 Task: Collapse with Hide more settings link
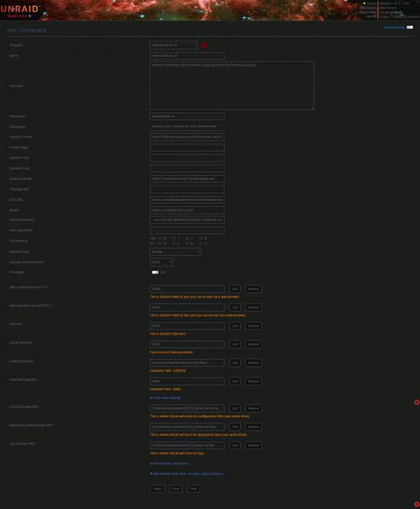pyautogui.click(x=167, y=398)
